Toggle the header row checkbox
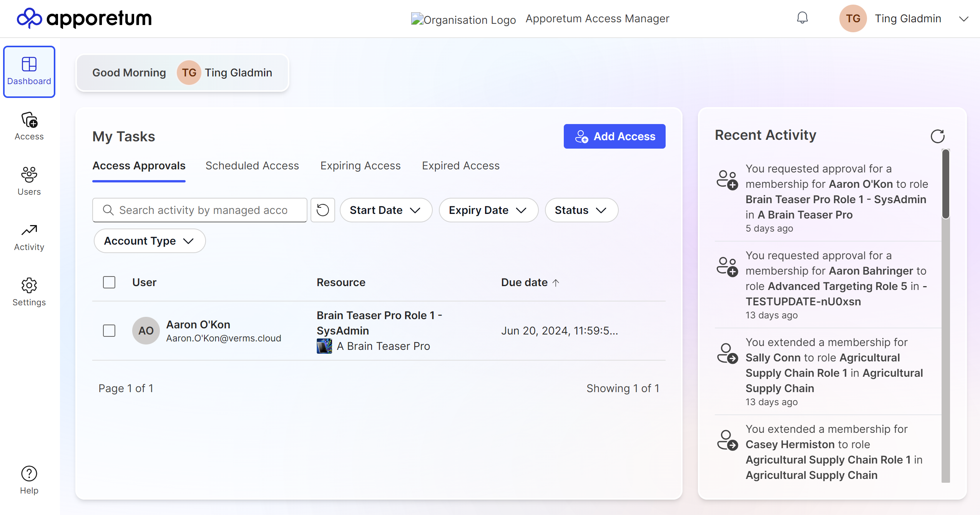 click(109, 282)
